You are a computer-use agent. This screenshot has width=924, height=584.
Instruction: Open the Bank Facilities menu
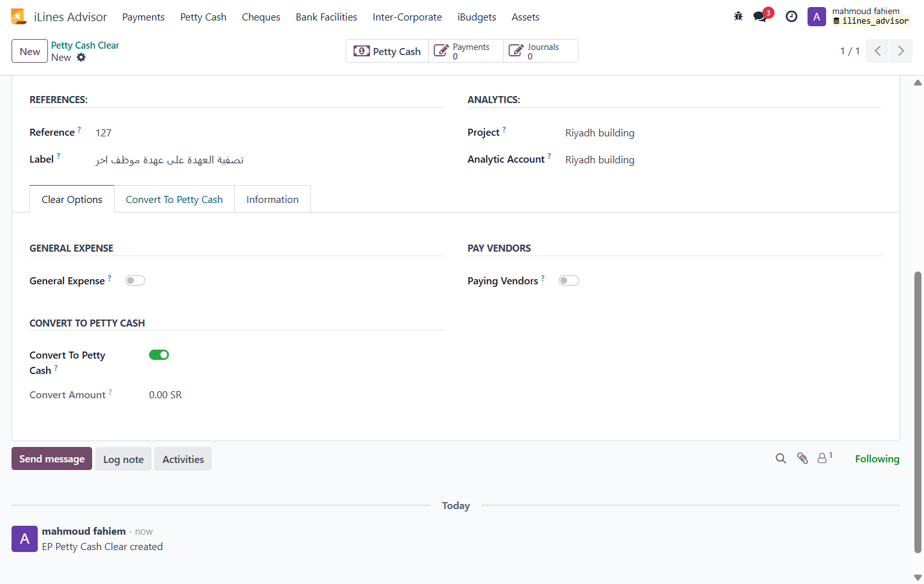pyautogui.click(x=326, y=17)
